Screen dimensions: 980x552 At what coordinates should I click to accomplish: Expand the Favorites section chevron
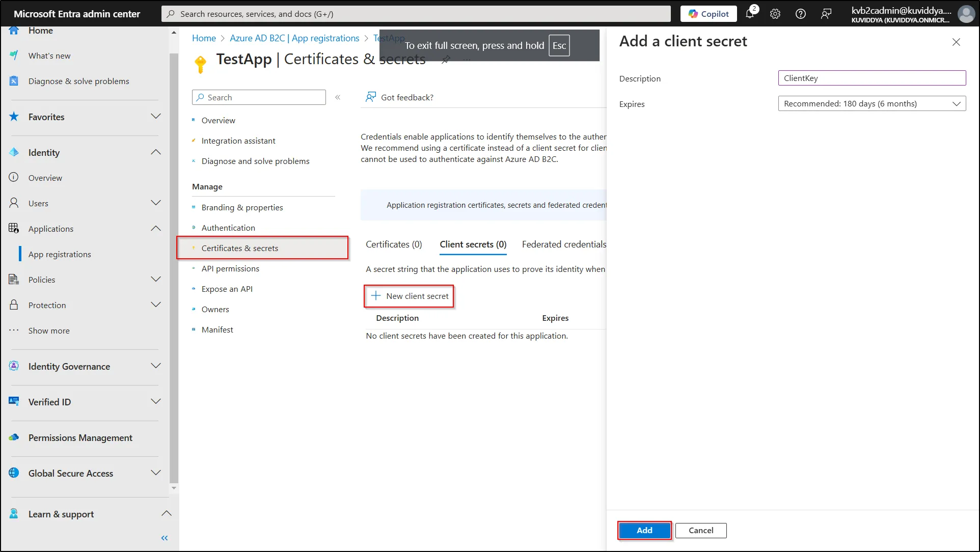[x=156, y=117]
